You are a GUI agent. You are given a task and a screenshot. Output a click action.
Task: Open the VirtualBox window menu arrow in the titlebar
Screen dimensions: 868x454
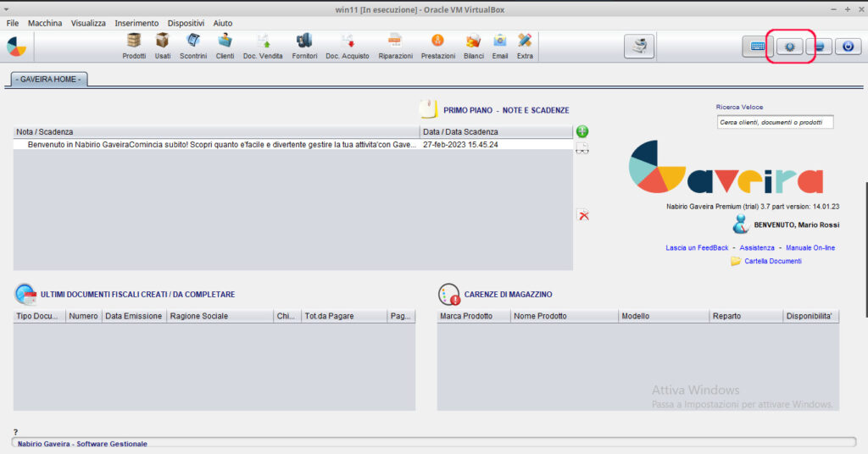[x=6, y=9]
